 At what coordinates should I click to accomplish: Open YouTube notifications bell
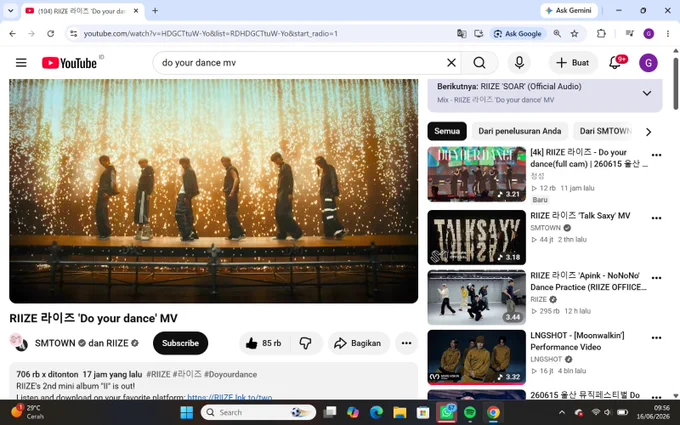615,63
